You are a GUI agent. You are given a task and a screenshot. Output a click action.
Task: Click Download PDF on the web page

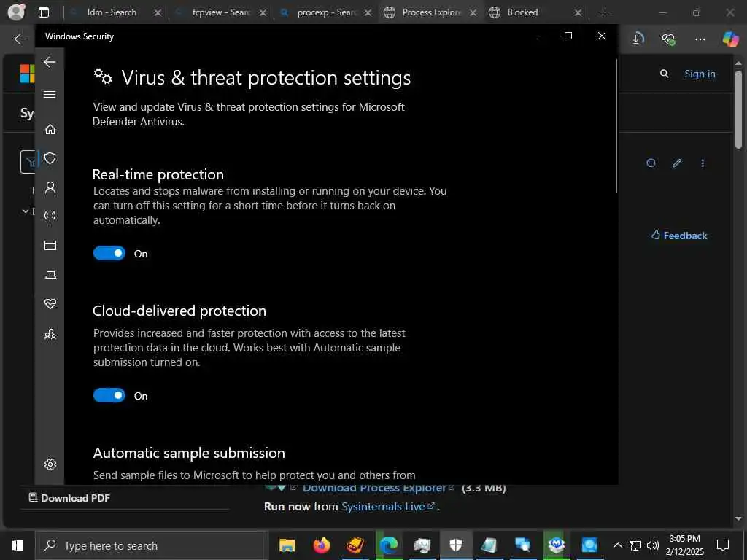coord(69,498)
